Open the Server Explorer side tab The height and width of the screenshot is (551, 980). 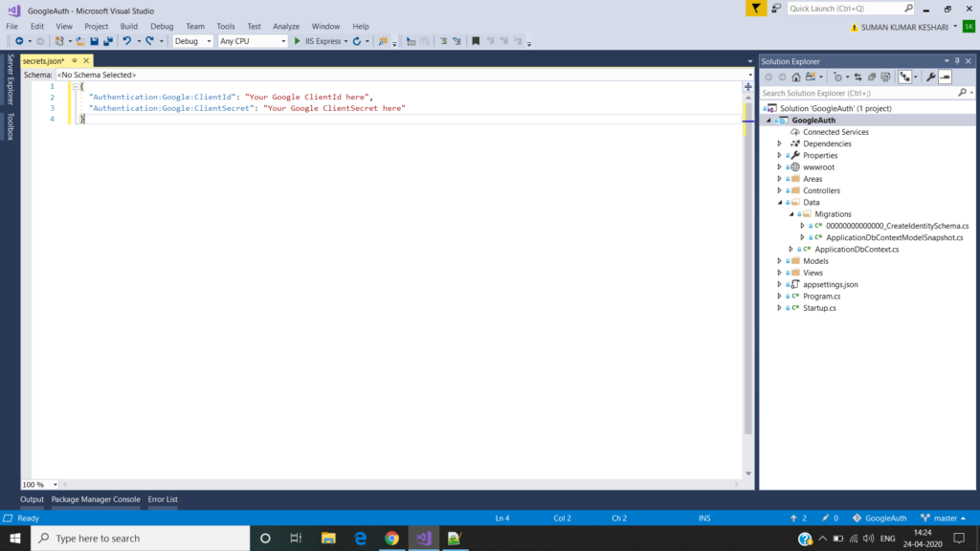coord(10,79)
